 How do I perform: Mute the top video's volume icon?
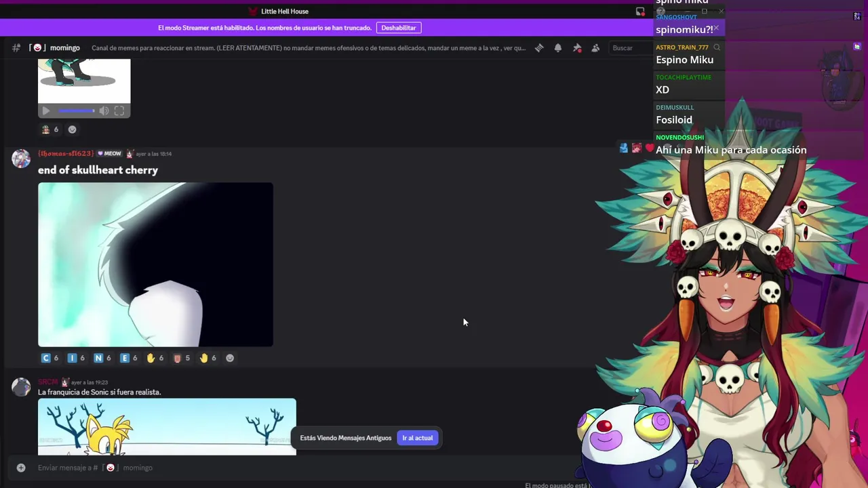(x=104, y=110)
